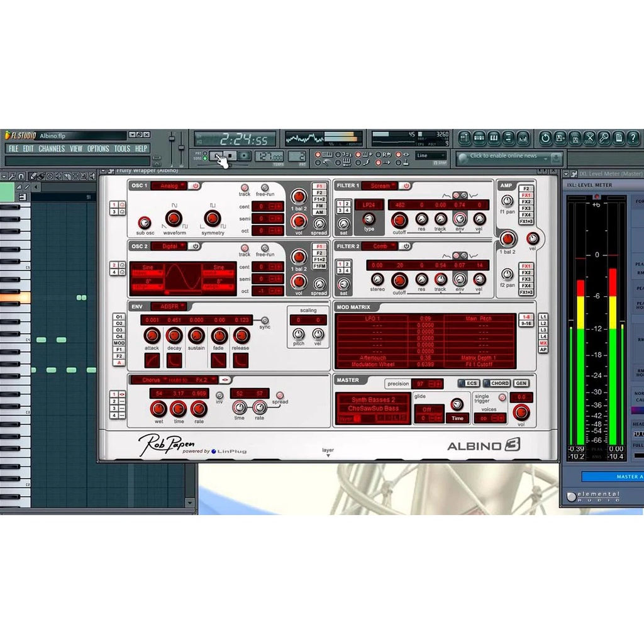
Task: Click the ChoSawSub Bass preset name
Action: point(373,408)
